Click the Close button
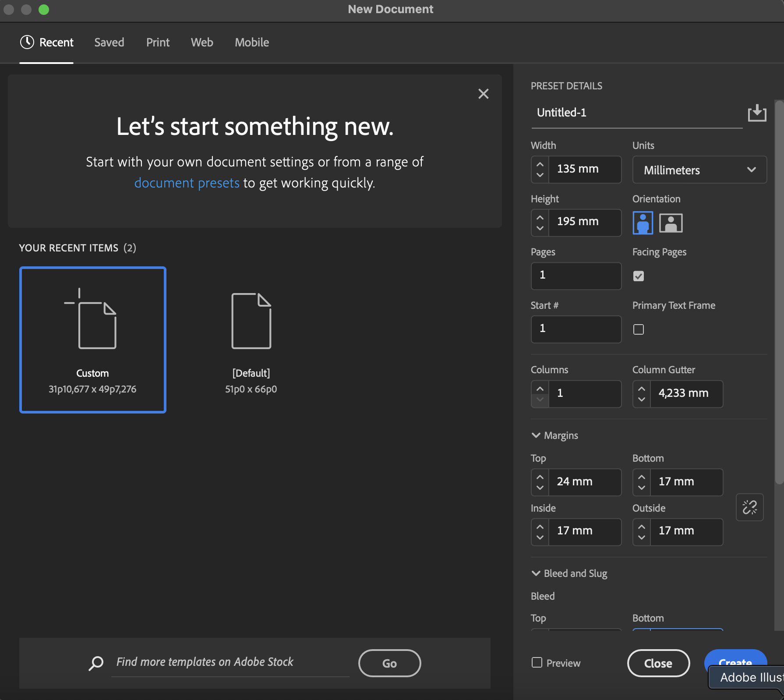Screen dimensions: 784x700 tap(658, 663)
